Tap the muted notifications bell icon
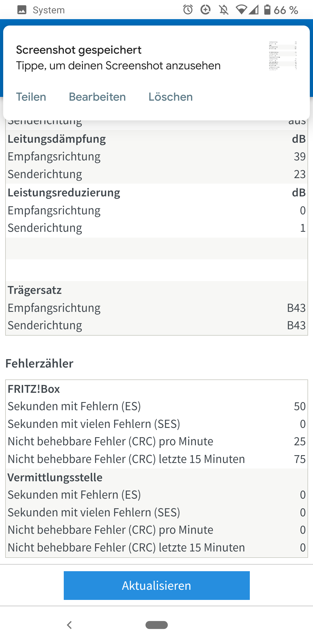 (223, 10)
